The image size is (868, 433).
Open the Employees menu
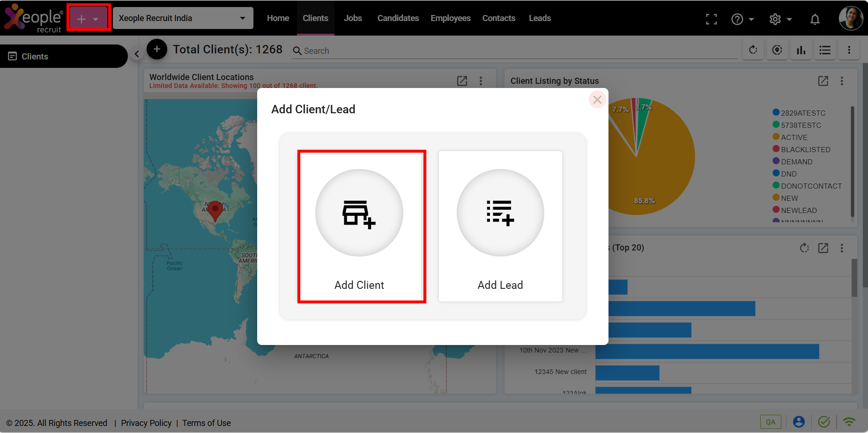coord(451,18)
